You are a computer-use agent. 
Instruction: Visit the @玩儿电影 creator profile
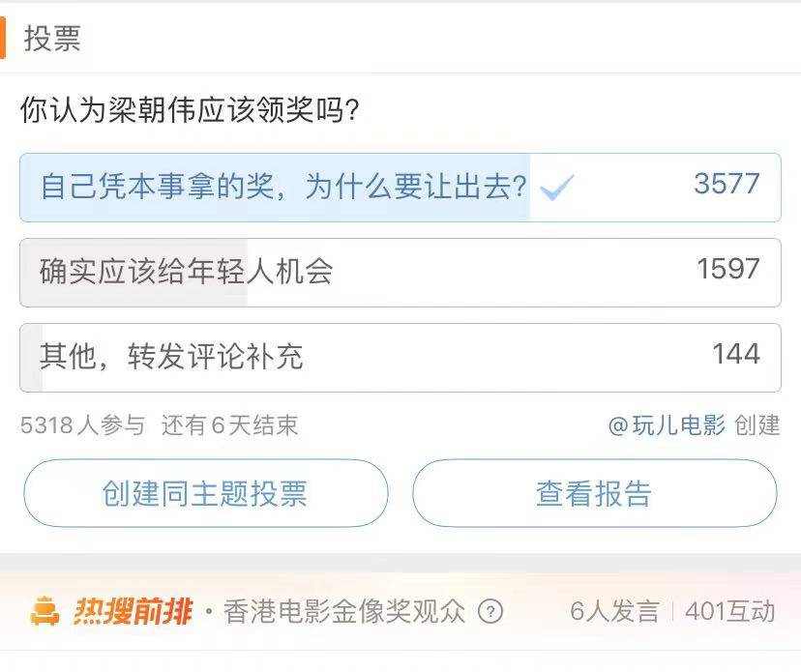(x=667, y=425)
